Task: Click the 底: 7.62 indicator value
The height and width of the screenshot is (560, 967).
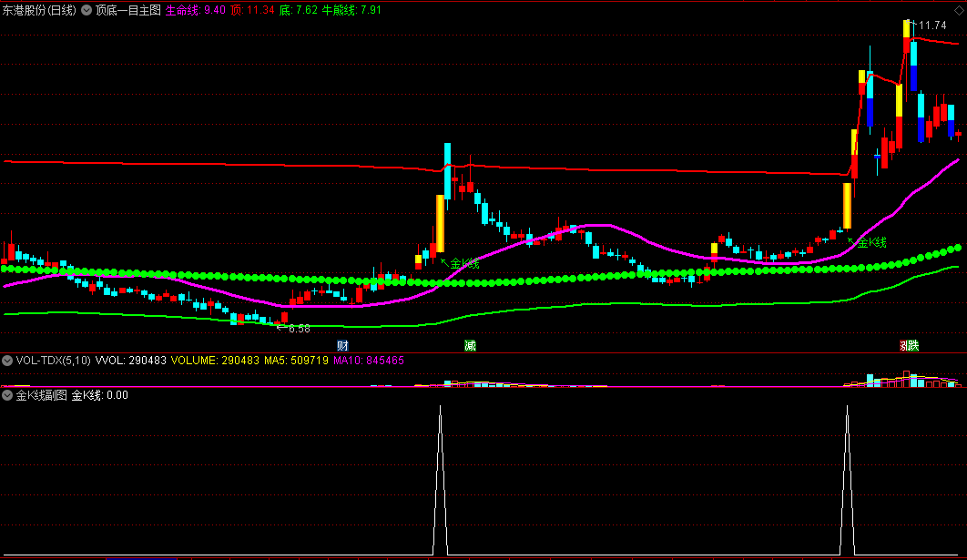Action: tap(299, 10)
